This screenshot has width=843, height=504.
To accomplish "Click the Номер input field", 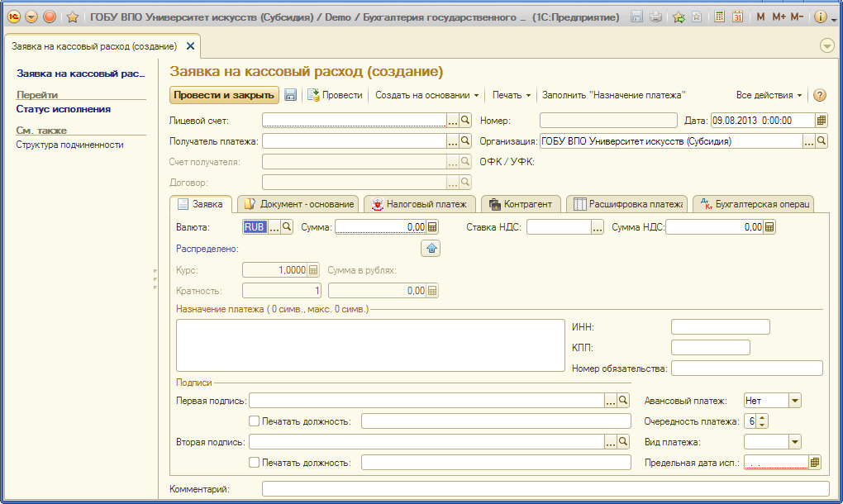I will click(608, 121).
